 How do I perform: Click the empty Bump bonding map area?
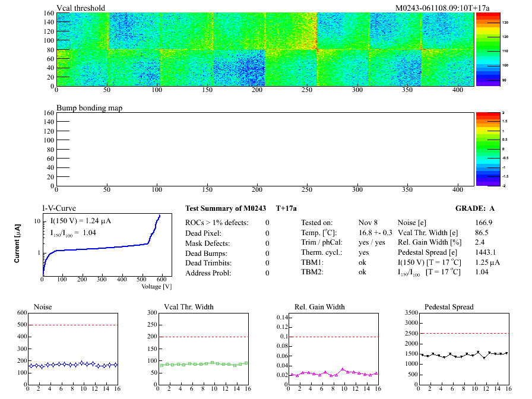pos(265,149)
